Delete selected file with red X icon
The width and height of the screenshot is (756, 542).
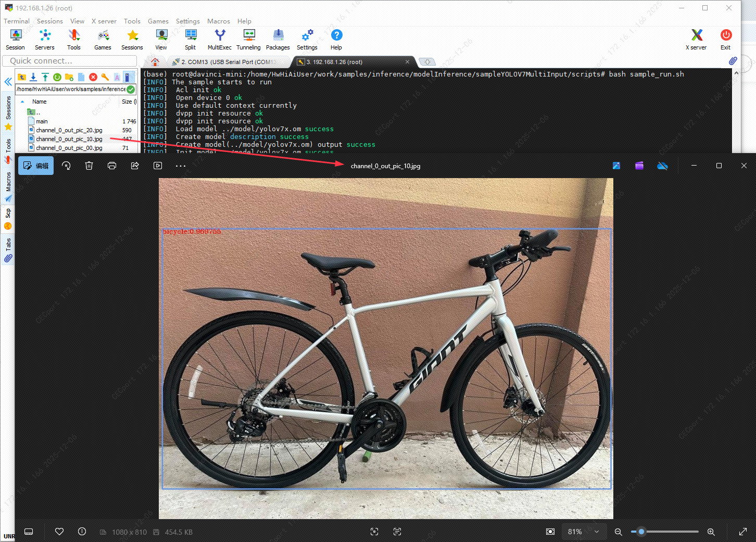coord(93,77)
